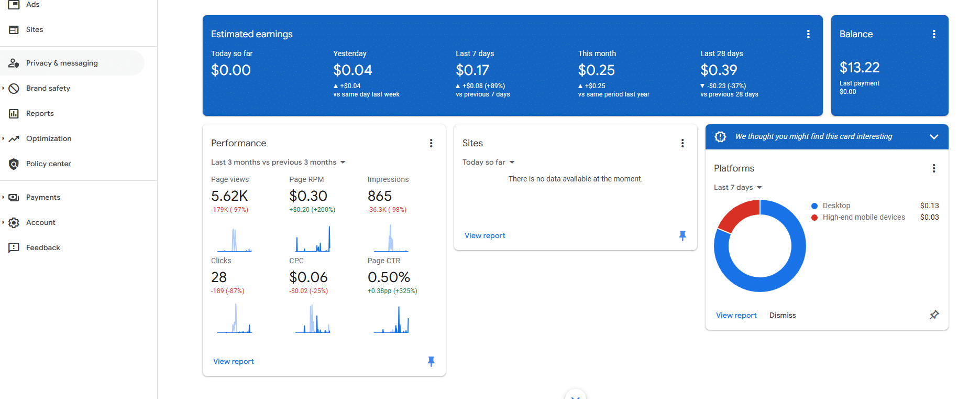Viewport: 980px width, 399px height.
Task: Click View report under Platforms
Action: tap(736, 315)
